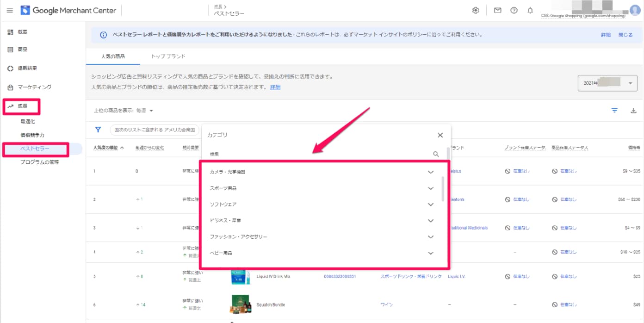Image resolution: width=644 pixels, height=323 pixels.
Task: Open the mail icon in header
Action: click(x=497, y=10)
